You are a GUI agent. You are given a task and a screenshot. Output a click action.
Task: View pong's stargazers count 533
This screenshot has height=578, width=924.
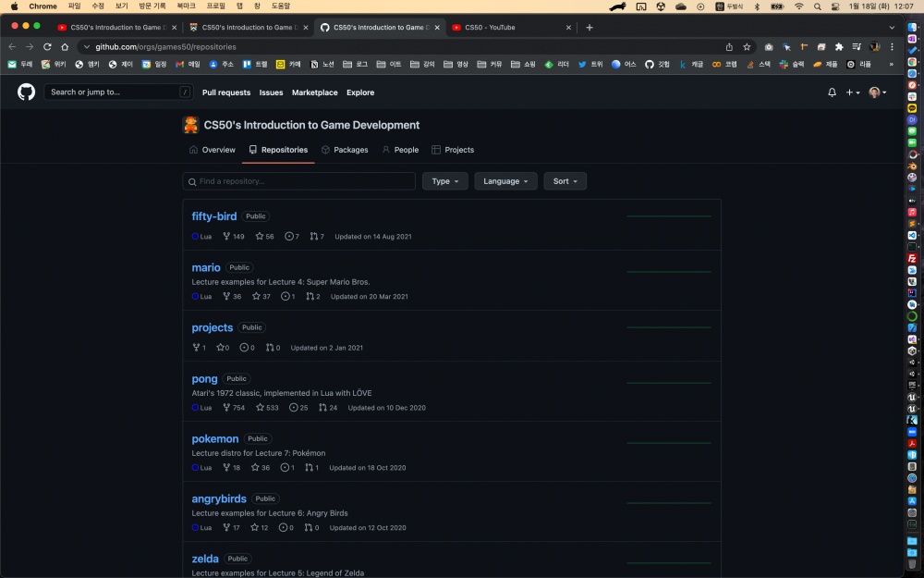click(x=267, y=408)
